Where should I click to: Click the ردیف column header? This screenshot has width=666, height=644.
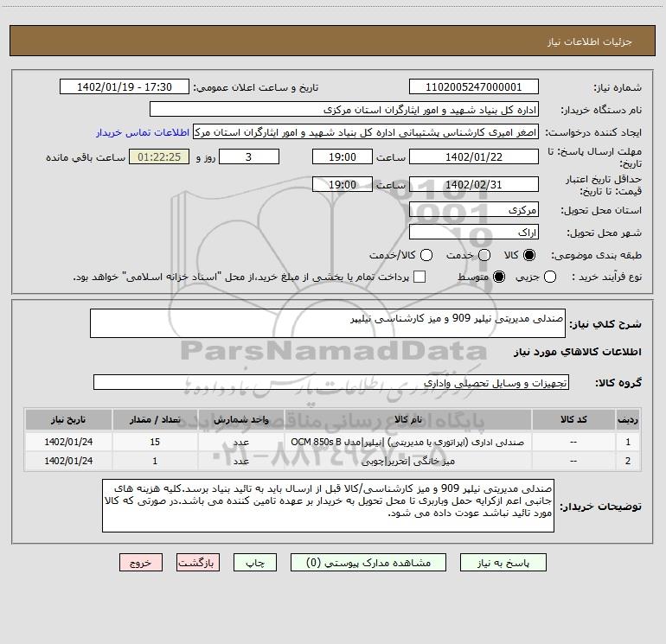pyautogui.click(x=628, y=419)
